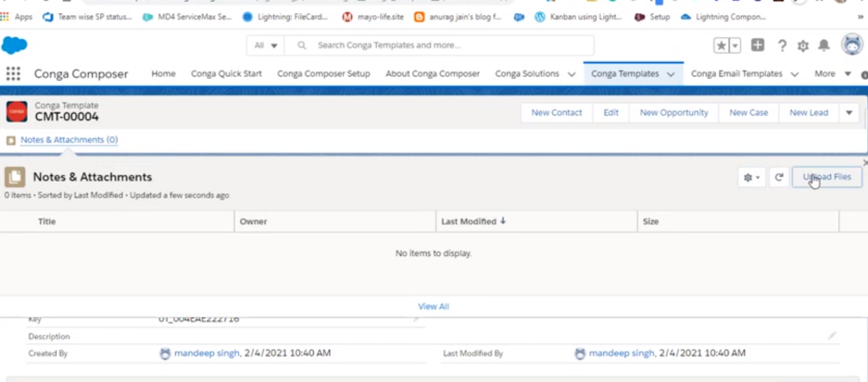Viewport: 868px width, 382px height.
Task: Open the MD4 ServiceMax bookmark
Action: (187, 17)
